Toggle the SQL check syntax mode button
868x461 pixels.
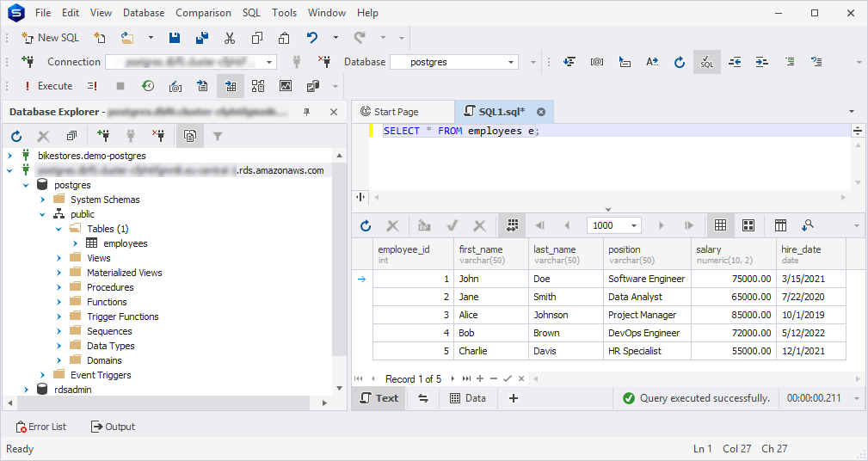pyautogui.click(x=707, y=62)
